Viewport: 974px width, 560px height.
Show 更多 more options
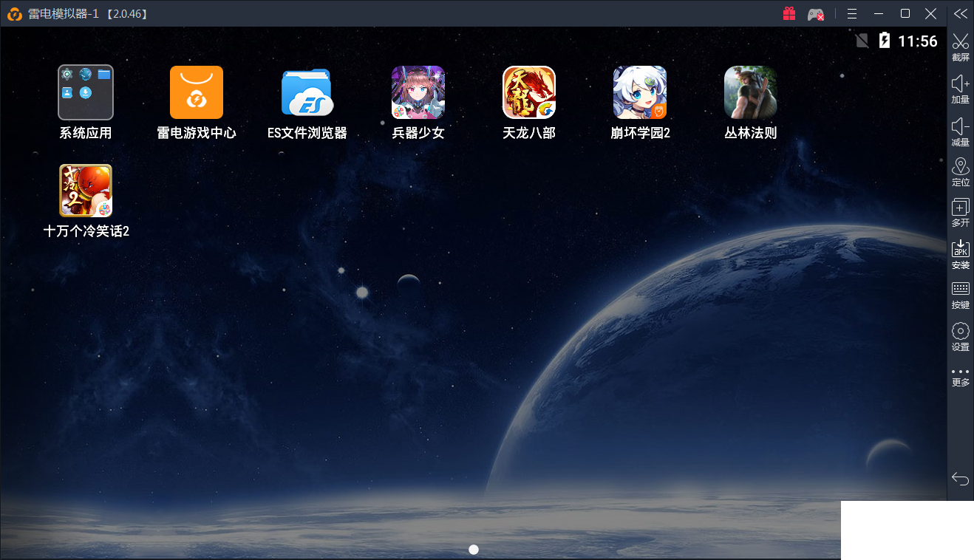[961, 377]
